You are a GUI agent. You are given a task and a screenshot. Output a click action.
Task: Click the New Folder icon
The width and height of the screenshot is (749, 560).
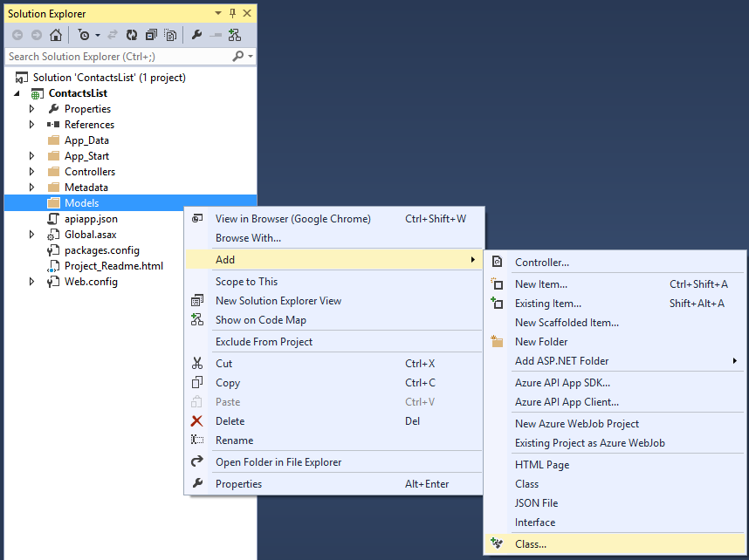[x=497, y=341]
